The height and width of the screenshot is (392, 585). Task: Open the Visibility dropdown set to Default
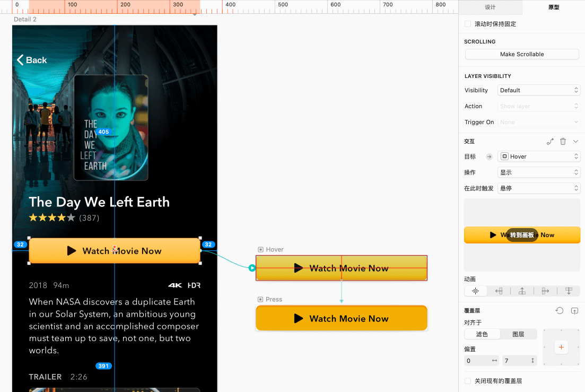pyautogui.click(x=539, y=90)
